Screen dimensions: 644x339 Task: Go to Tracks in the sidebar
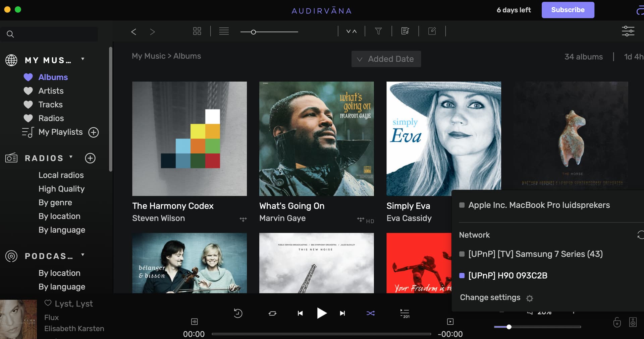[50, 105]
